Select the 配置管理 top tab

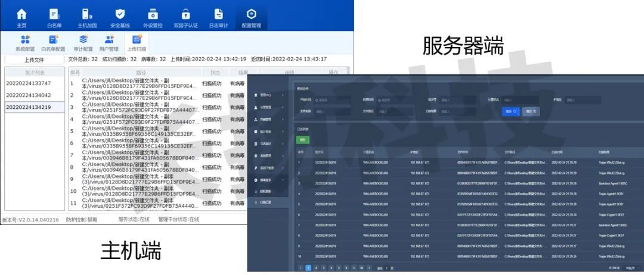coord(251,17)
